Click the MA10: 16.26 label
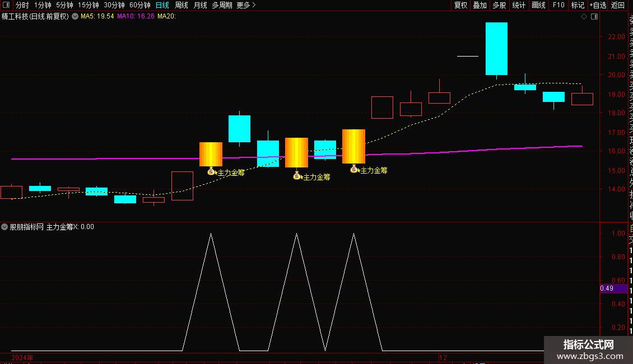This screenshot has width=633, height=364. [136, 16]
